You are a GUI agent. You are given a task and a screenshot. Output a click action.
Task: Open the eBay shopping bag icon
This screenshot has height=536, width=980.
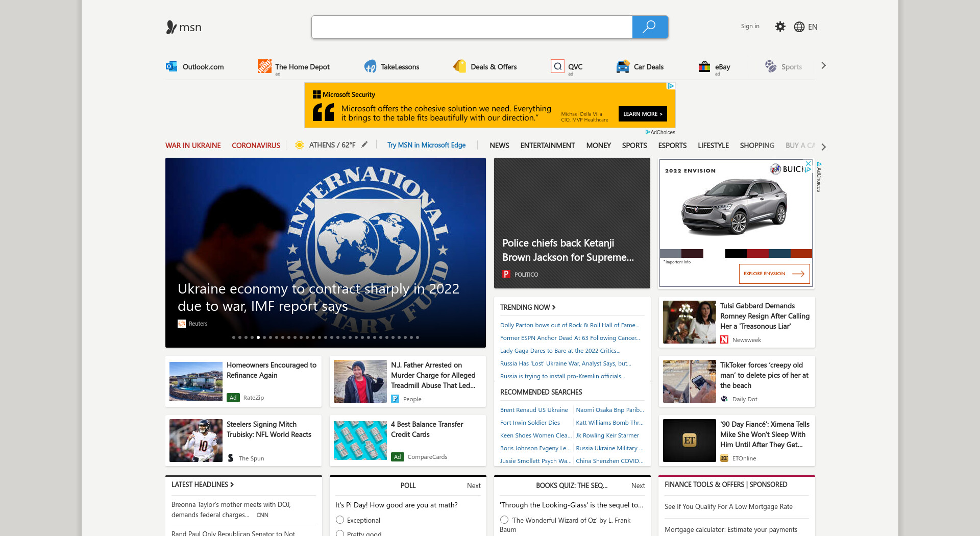click(704, 66)
